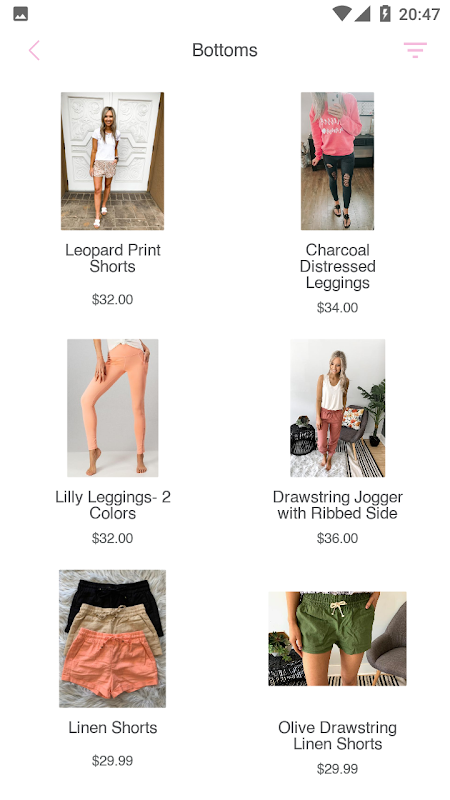The image size is (450, 800).
Task: Tap the 20:47 clock in status bar
Action: pyautogui.click(x=419, y=14)
